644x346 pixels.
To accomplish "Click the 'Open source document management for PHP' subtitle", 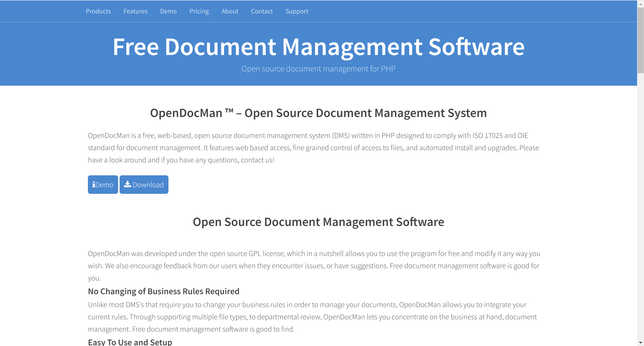I will [318, 69].
